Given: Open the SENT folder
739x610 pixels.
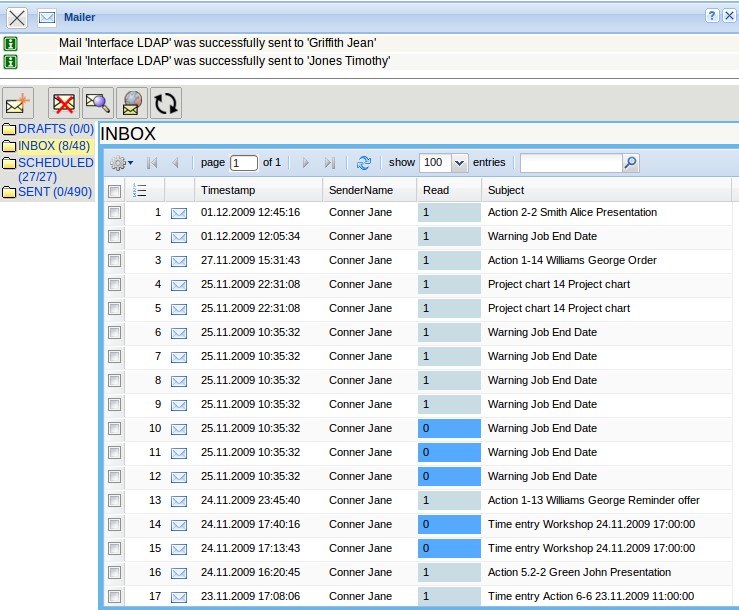Looking at the screenshot, I should pyautogui.click(x=54, y=192).
